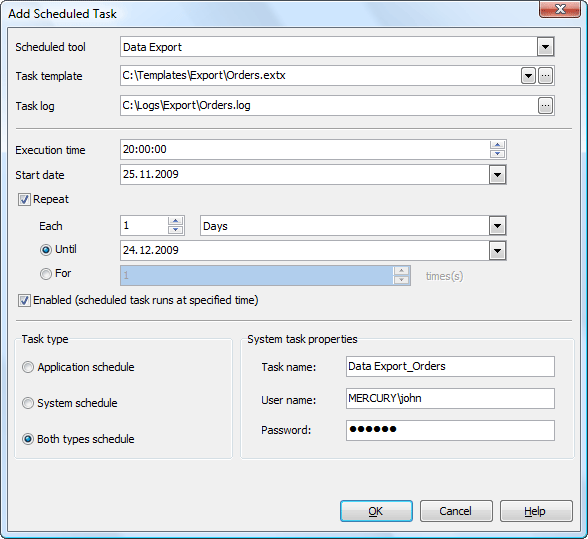Open the Until date dropdown

coord(497,251)
